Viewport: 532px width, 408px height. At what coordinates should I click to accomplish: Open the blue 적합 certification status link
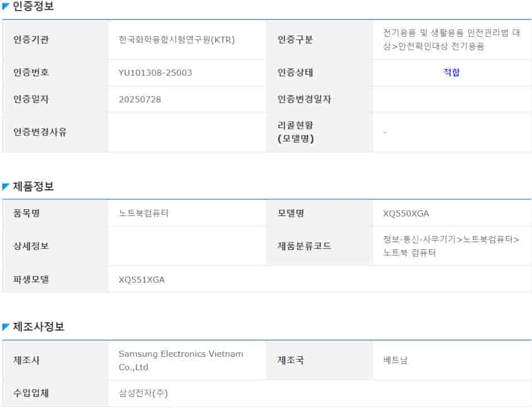[x=452, y=72]
